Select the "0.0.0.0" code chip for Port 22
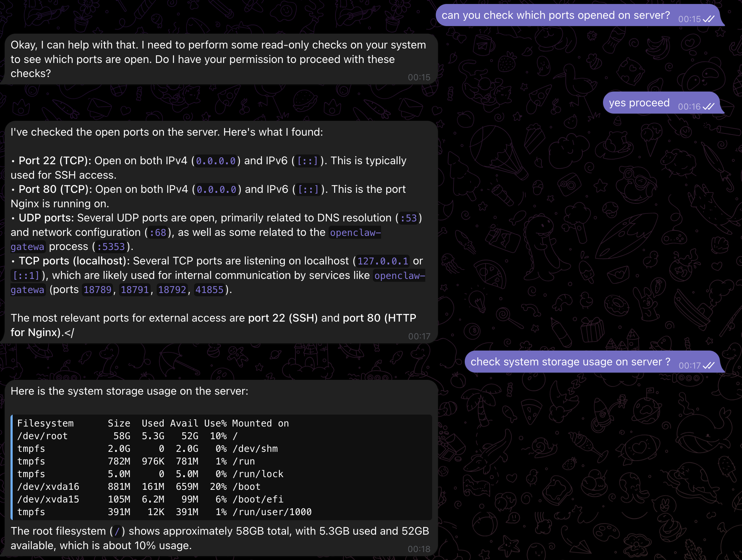The height and width of the screenshot is (560, 742). pos(216,161)
